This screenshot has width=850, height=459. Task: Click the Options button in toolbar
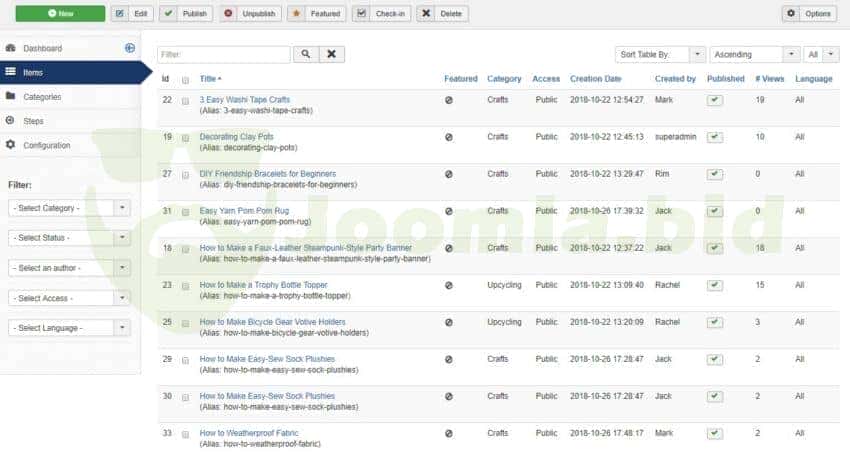click(809, 14)
